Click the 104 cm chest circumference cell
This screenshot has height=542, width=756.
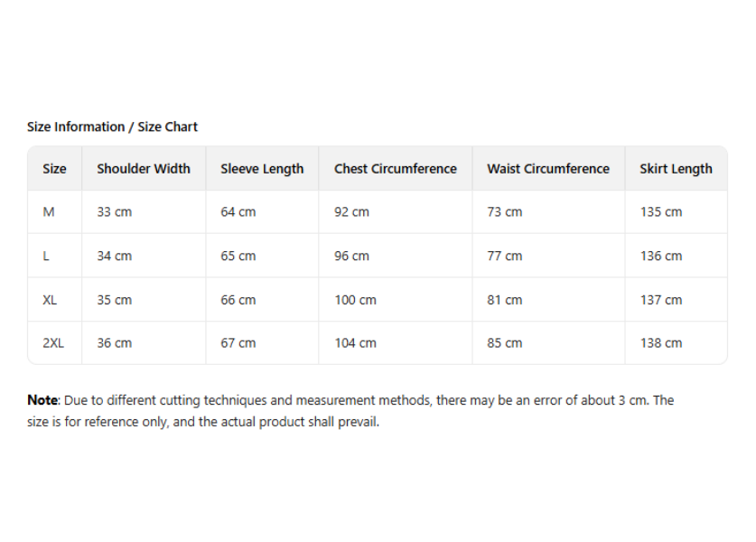click(355, 343)
